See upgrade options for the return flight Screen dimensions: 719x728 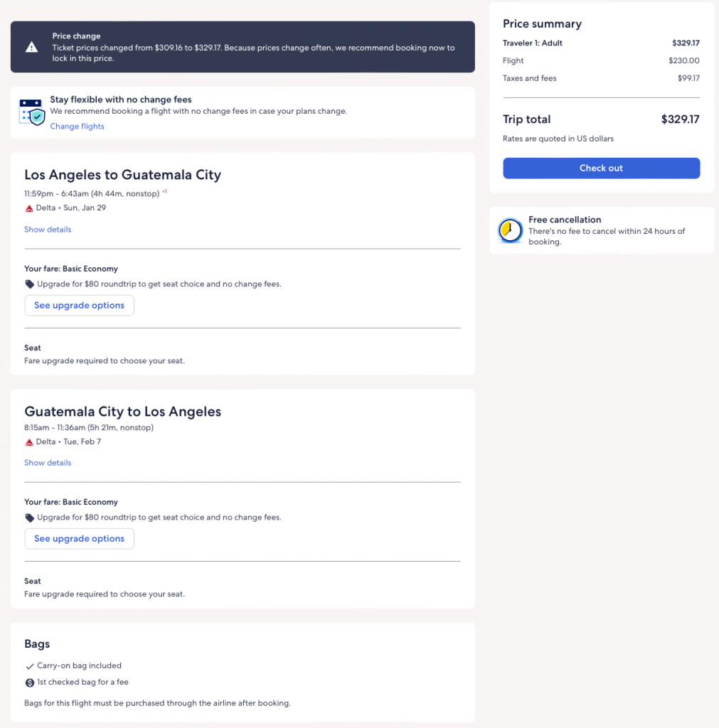tap(79, 539)
